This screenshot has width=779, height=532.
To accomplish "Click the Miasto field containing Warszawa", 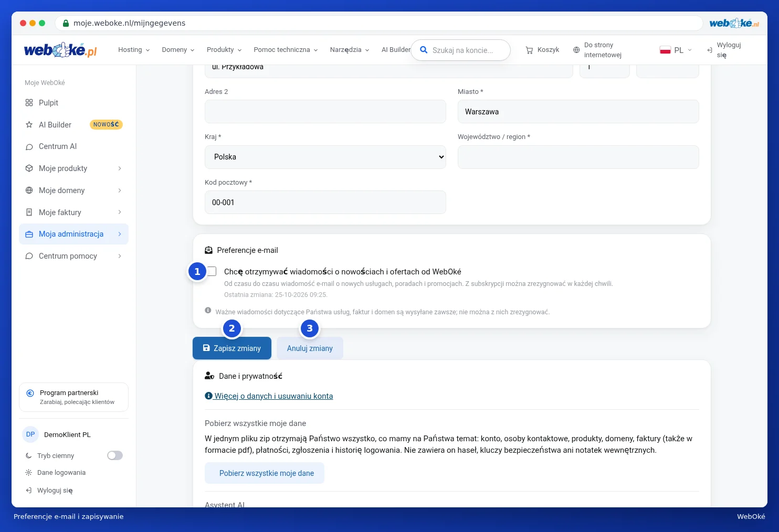I will click(x=578, y=112).
